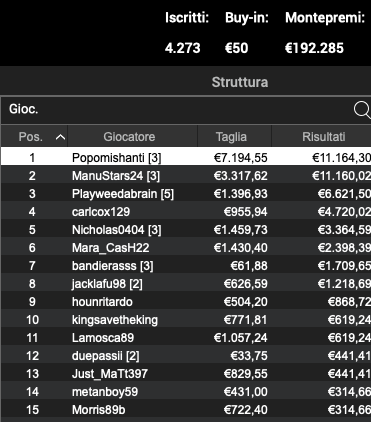
Task: Open the Struttura tab
Action: coord(240,82)
